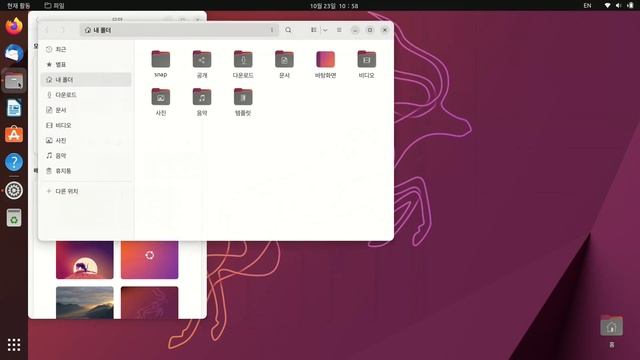
Task: Select the mountain landscape wallpaper thumbnail
Action: [85, 302]
